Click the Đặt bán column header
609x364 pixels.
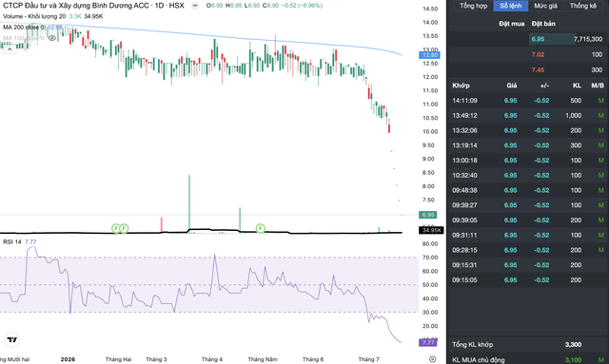(543, 24)
